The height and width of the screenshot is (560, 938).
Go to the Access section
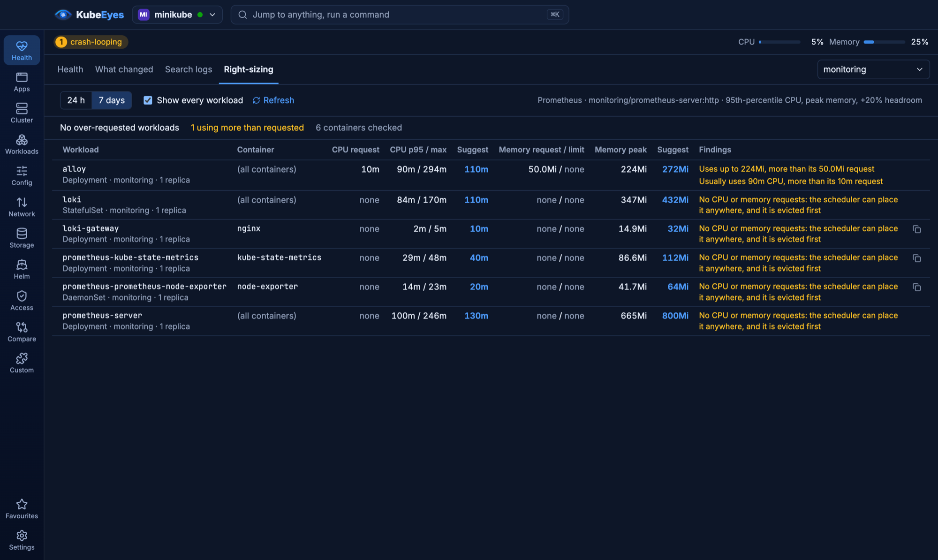(x=22, y=301)
